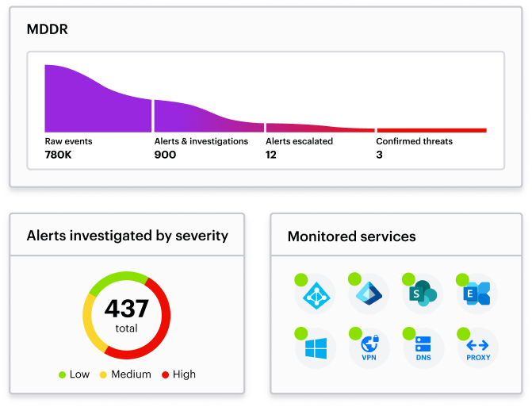This screenshot has height=407, width=532.
Task: Click the MDDR panel title
Action: pyautogui.click(x=47, y=29)
